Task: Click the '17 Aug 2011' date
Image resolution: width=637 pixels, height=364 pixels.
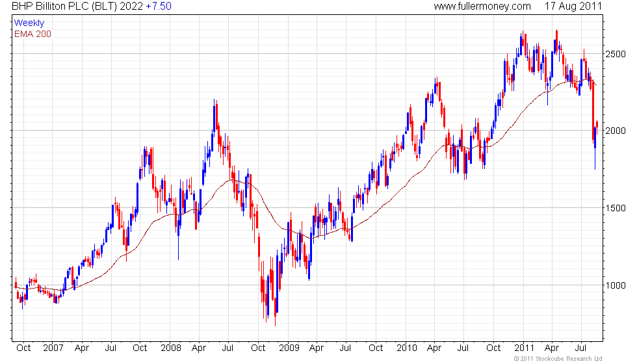Action: (573, 6)
